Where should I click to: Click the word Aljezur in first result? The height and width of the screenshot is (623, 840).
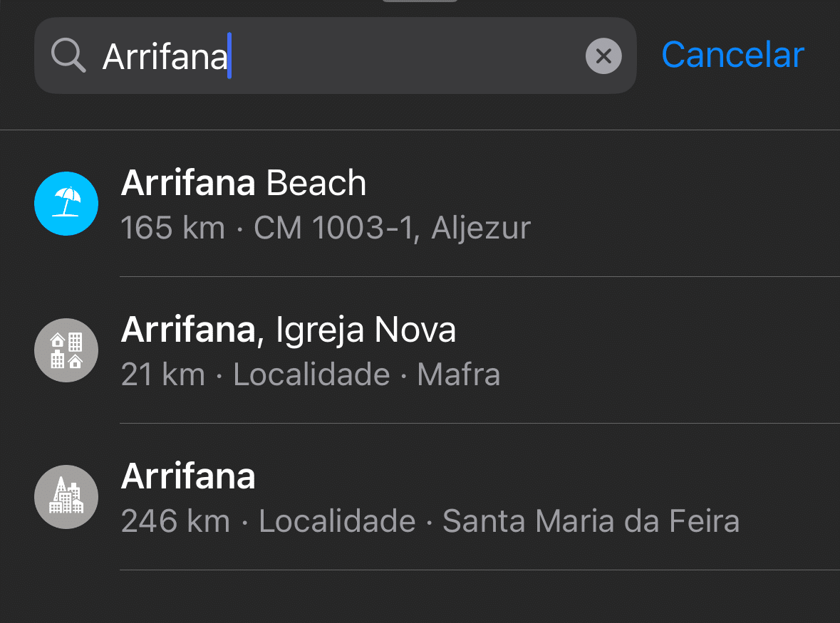pos(481,229)
